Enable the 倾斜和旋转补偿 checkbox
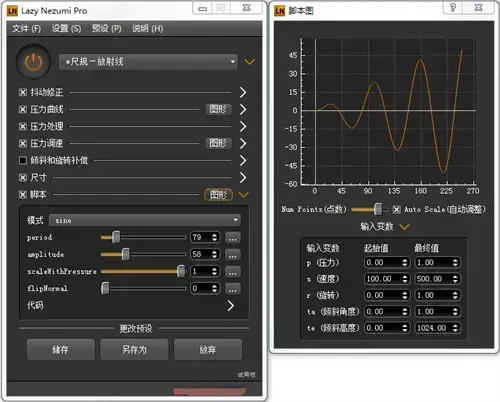500x402 pixels. click(23, 161)
